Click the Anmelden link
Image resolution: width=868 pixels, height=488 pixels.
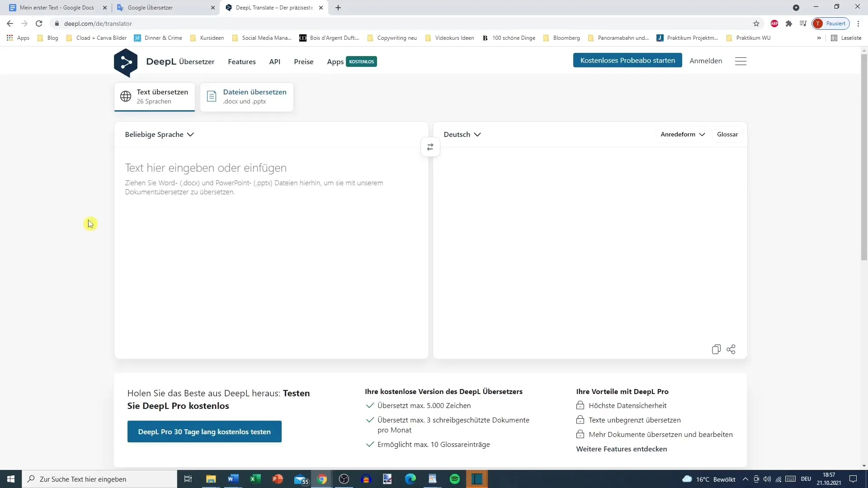(706, 61)
